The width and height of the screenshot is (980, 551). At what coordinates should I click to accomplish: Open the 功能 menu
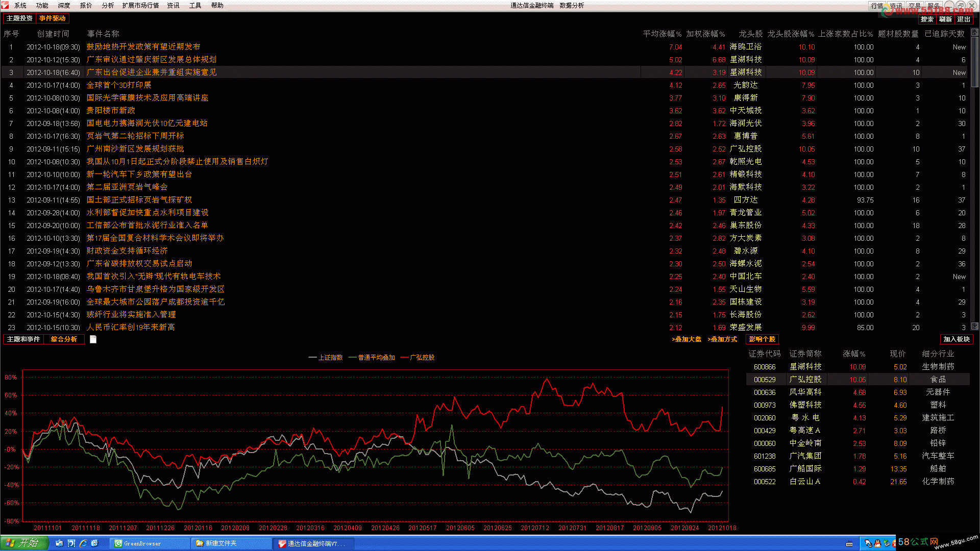click(42, 6)
